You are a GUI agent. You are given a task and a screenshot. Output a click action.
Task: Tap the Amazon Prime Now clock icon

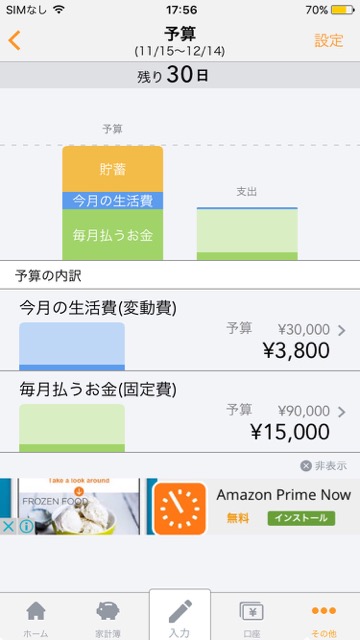tap(180, 509)
